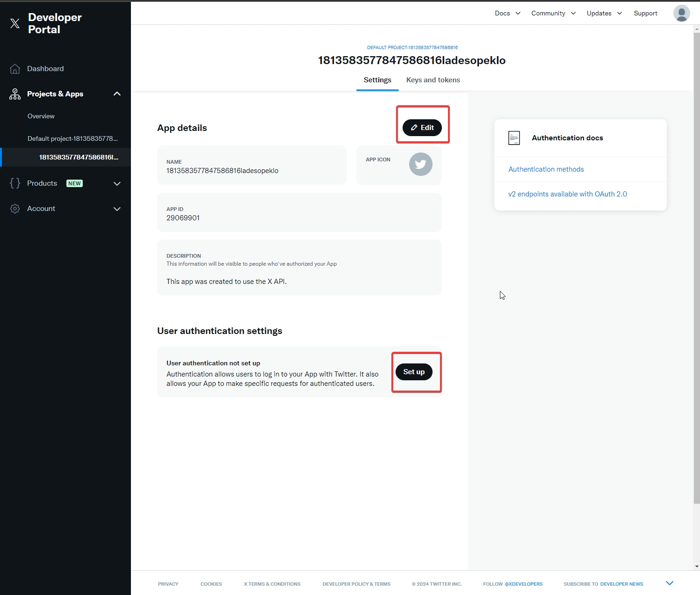The height and width of the screenshot is (595, 700).
Task: Open the Authentication methods link
Action: pos(546,169)
